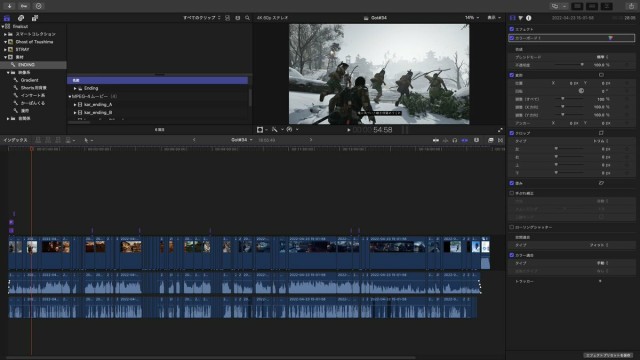Expand the STRAY event in library
This screenshot has height=360, width=640.
pos(5,49)
